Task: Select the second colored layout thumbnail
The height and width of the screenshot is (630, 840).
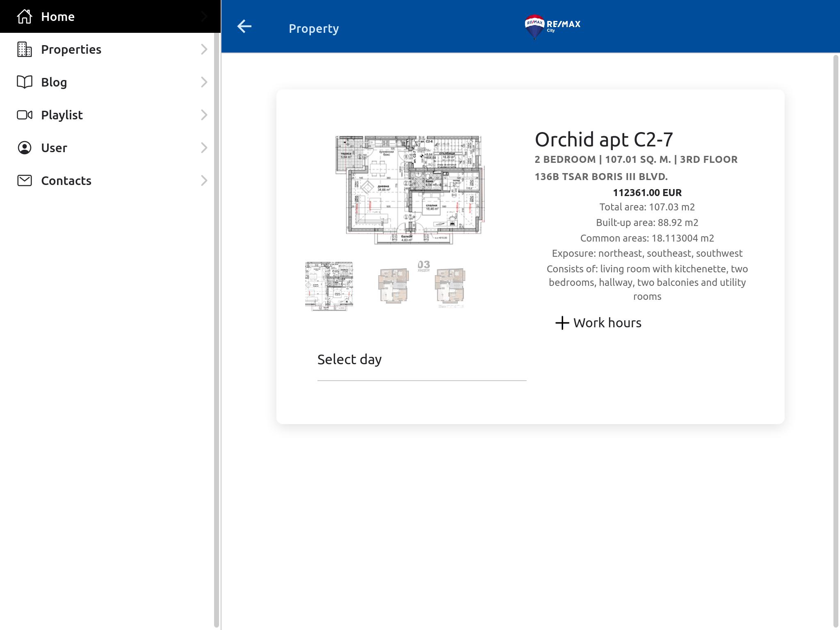Action: pyautogui.click(x=393, y=286)
